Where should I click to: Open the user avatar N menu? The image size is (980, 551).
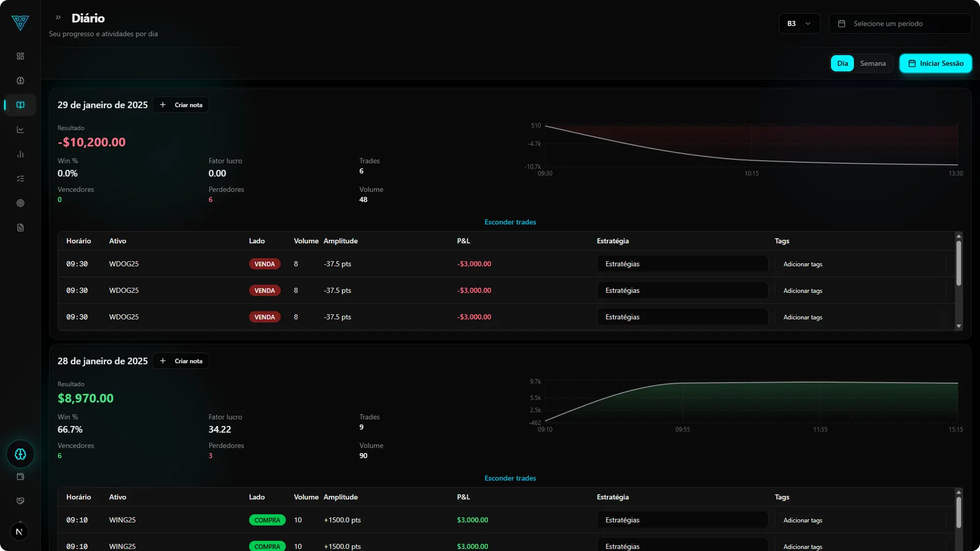pos(20,532)
